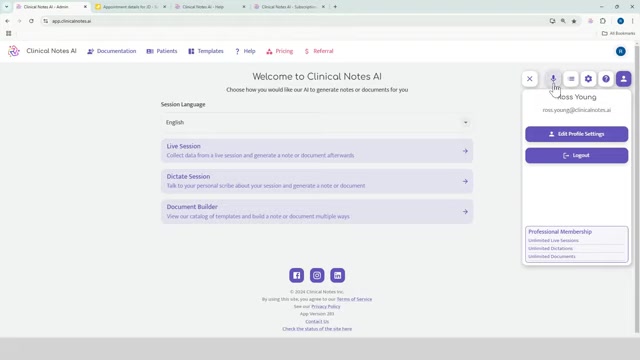This screenshot has width=640, height=360.
Task: Select the profile person icon in the panel
Action: [623, 79]
